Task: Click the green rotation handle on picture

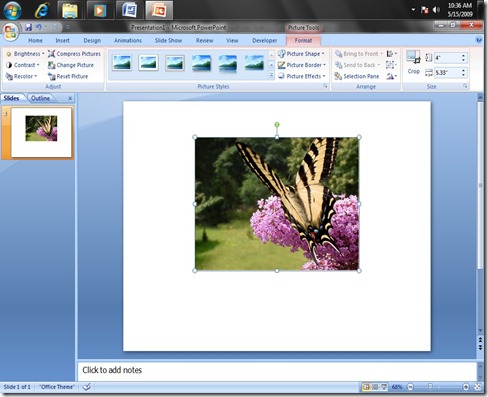Action: [x=277, y=125]
